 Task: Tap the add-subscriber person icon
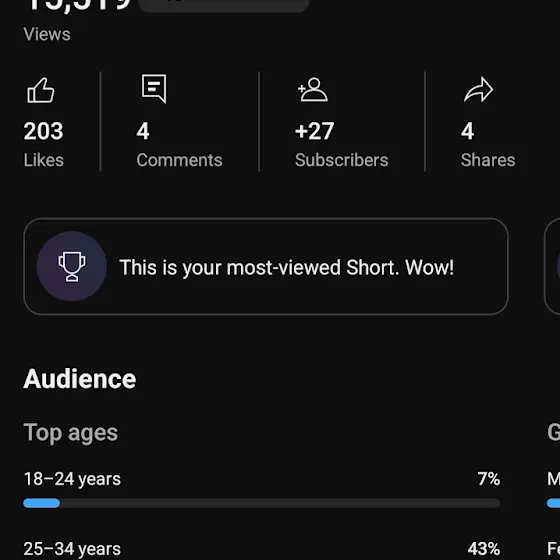pyautogui.click(x=313, y=90)
